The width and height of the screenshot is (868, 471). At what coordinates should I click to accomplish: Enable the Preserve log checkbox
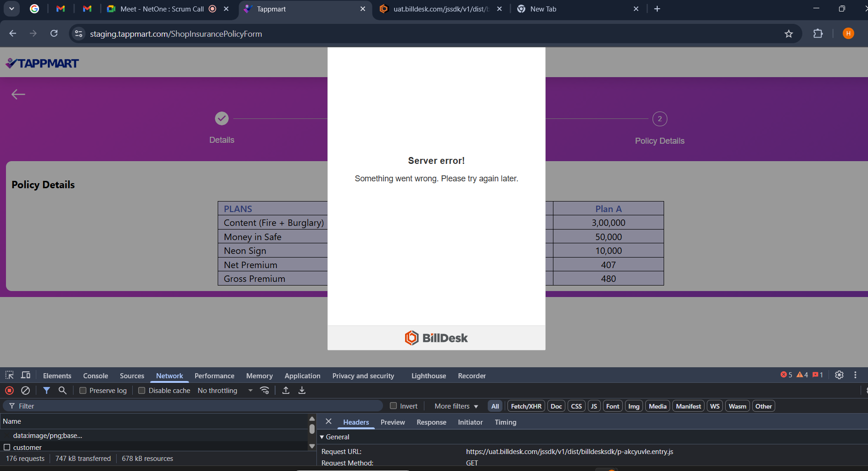coord(83,391)
